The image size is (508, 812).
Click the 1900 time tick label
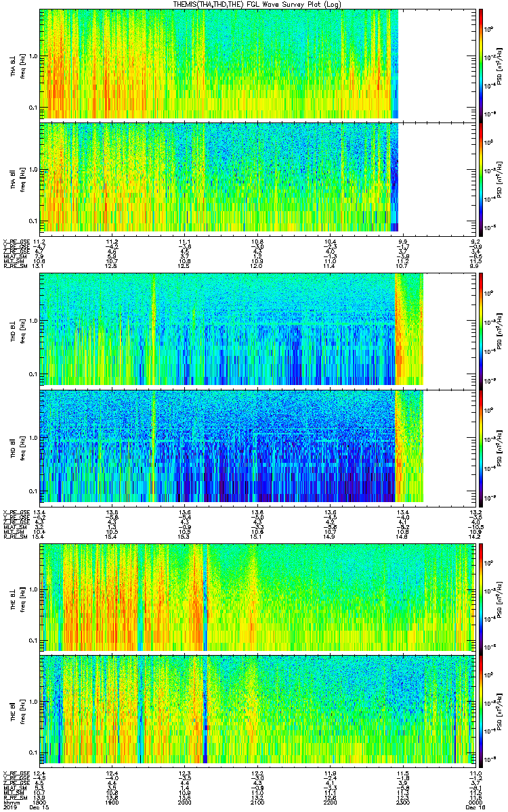tap(112, 802)
